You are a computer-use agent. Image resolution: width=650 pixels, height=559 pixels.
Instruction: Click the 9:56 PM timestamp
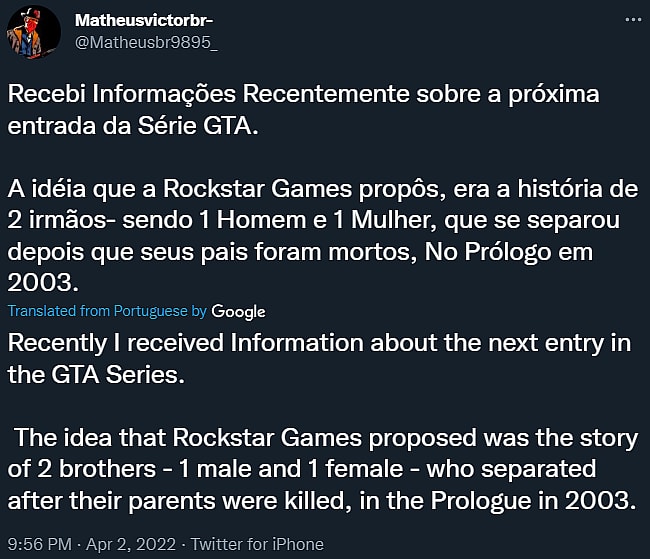pyautogui.click(x=37, y=544)
